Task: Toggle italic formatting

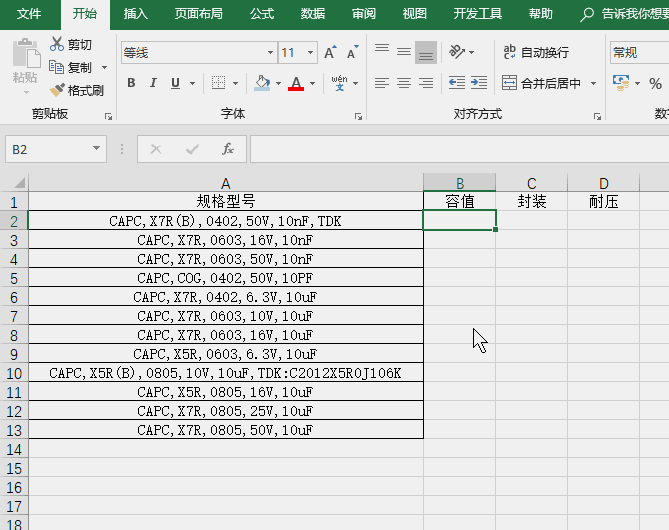Action: coord(154,83)
